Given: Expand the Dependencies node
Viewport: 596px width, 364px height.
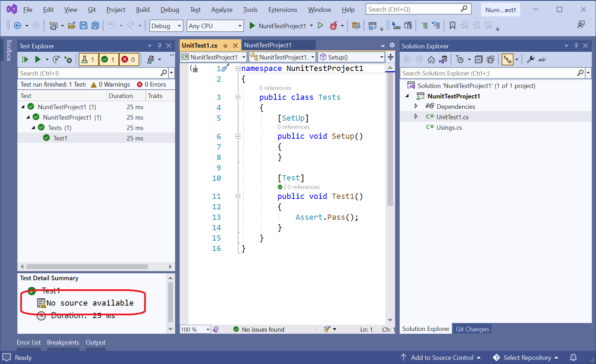Looking at the screenshot, I should [416, 106].
